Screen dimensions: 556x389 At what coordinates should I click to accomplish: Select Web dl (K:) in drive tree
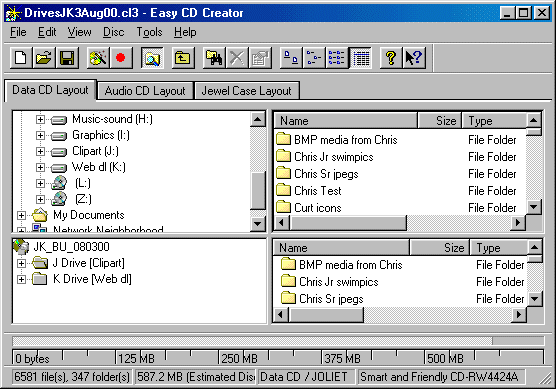point(99,167)
